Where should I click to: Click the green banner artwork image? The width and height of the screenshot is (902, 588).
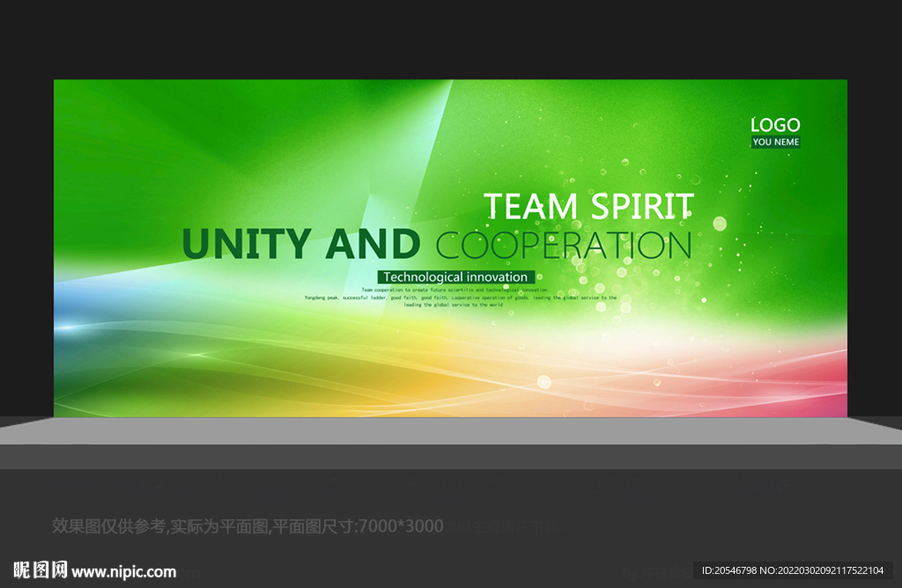click(450, 248)
